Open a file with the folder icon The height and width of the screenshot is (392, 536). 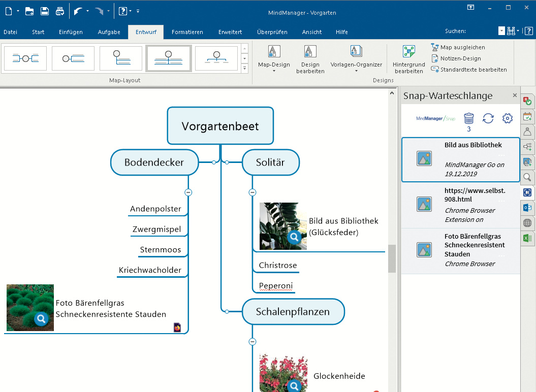click(29, 11)
